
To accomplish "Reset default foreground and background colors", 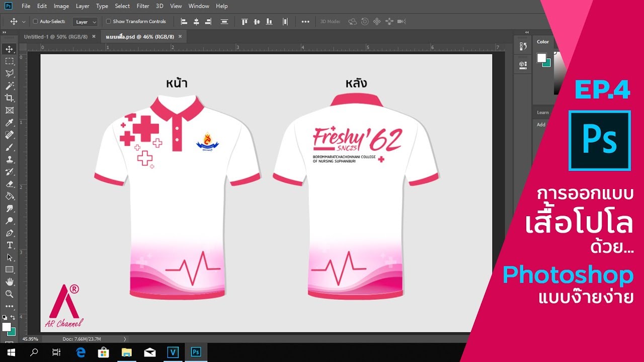I will tap(5, 318).
